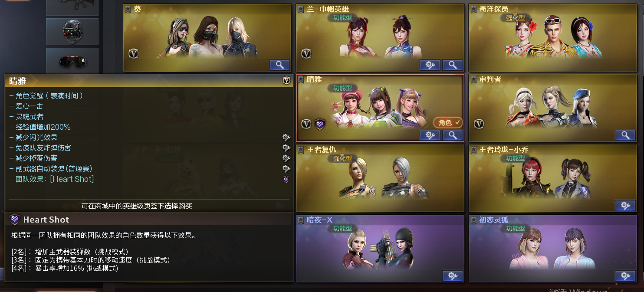Viewport: 644px width, 292px height.
Task: Click the magnifier icon on 兰-巾帼英雄 card
Action: coord(453,65)
